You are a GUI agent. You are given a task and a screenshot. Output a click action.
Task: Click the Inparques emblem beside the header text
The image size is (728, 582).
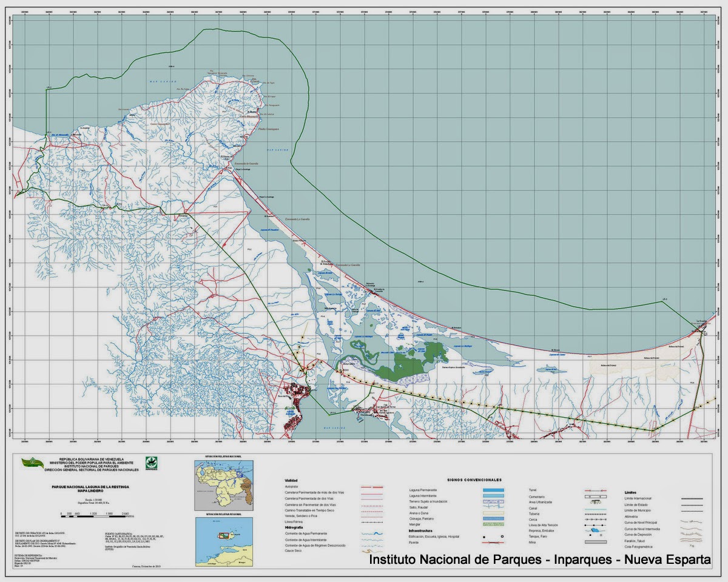[x=151, y=464]
